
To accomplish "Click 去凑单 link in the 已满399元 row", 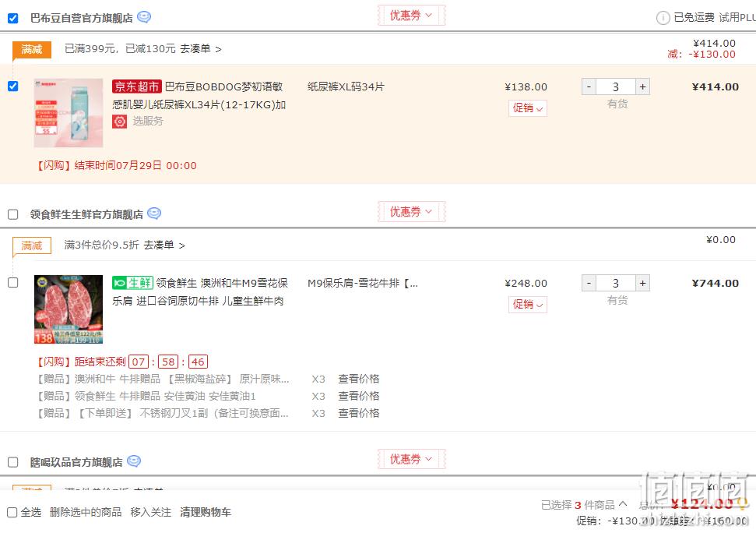I will [x=201, y=49].
